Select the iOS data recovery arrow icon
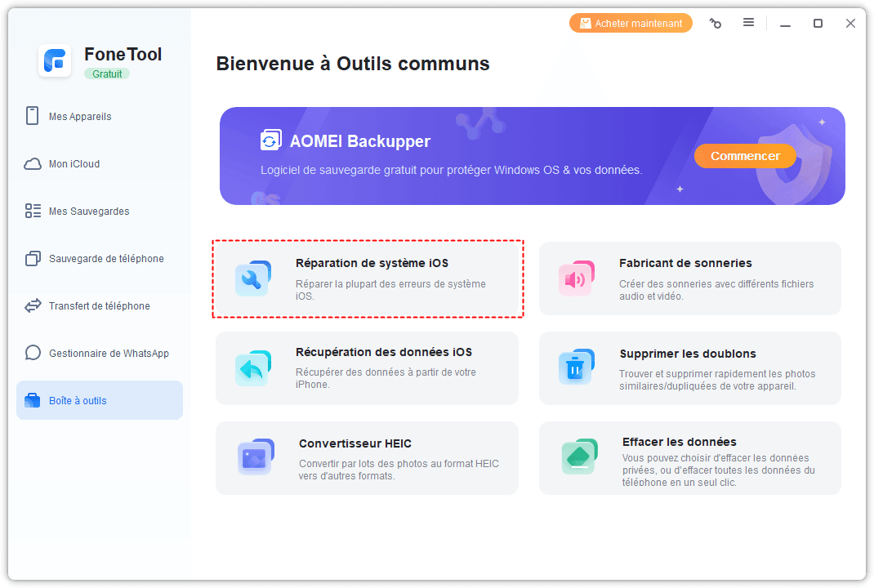874x588 pixels. (x=252, y=368)
